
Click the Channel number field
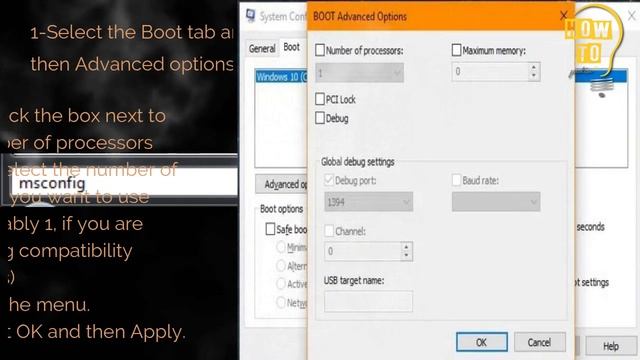point(362,251)
